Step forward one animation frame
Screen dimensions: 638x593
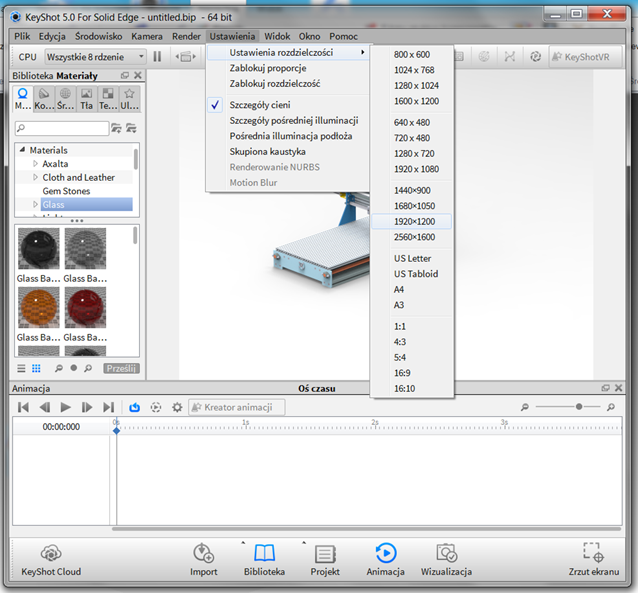[x=87, y=407]
